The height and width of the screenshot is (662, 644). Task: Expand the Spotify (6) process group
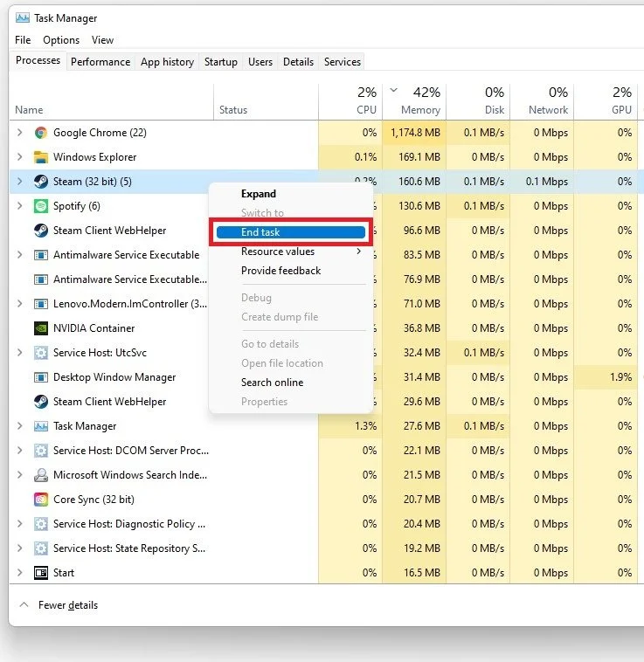(19, 206)
